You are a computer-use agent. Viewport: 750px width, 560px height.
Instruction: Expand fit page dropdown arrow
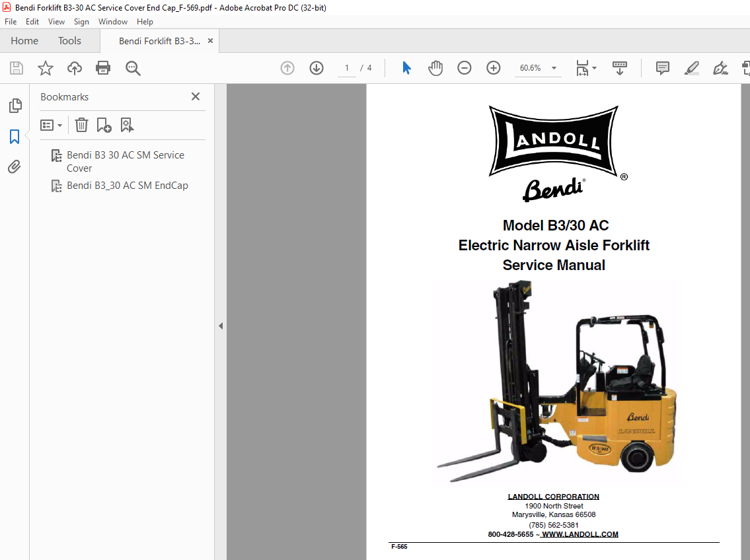594,68
